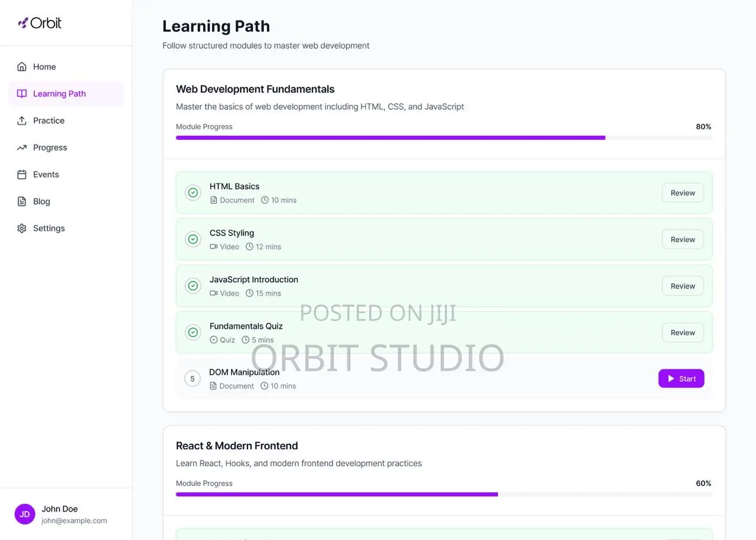Click Review on CSS Styling
This screenshot has height=540, width=756.
(683, 240)
